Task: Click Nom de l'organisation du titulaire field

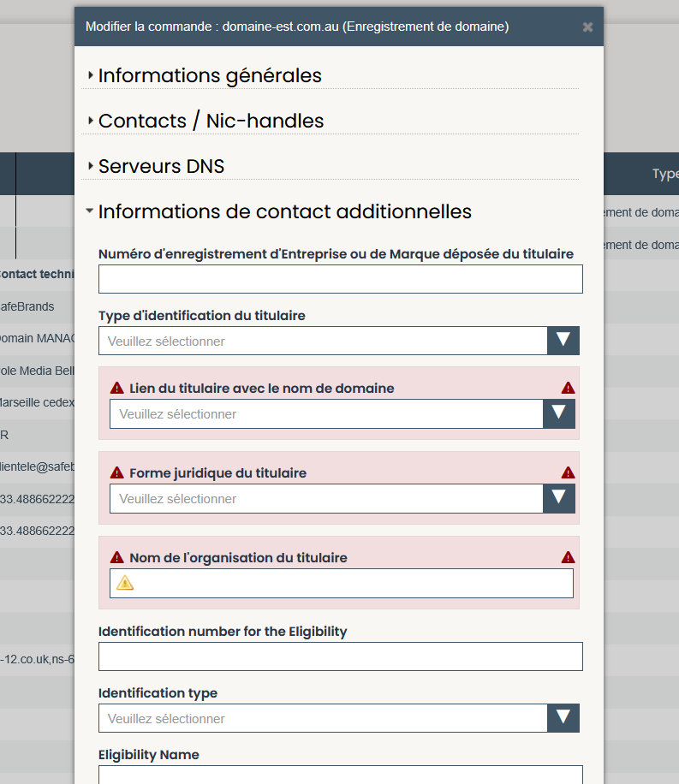Action: click(x=342, y=583)
